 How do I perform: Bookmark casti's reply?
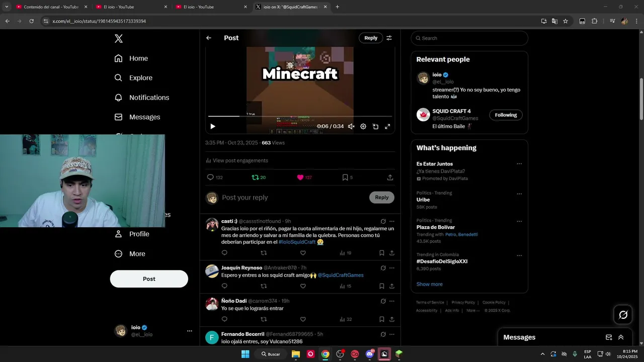[382, 253]
